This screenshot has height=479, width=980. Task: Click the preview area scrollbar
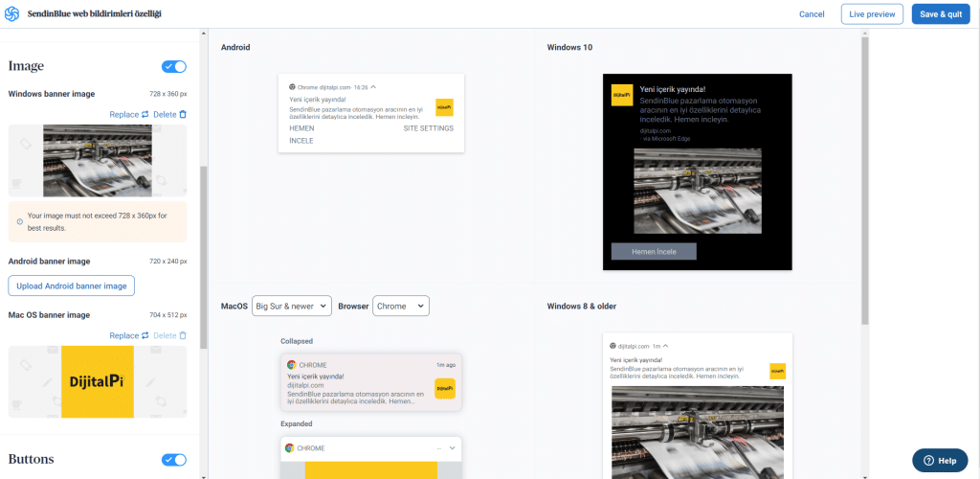[x=864, y=181]
